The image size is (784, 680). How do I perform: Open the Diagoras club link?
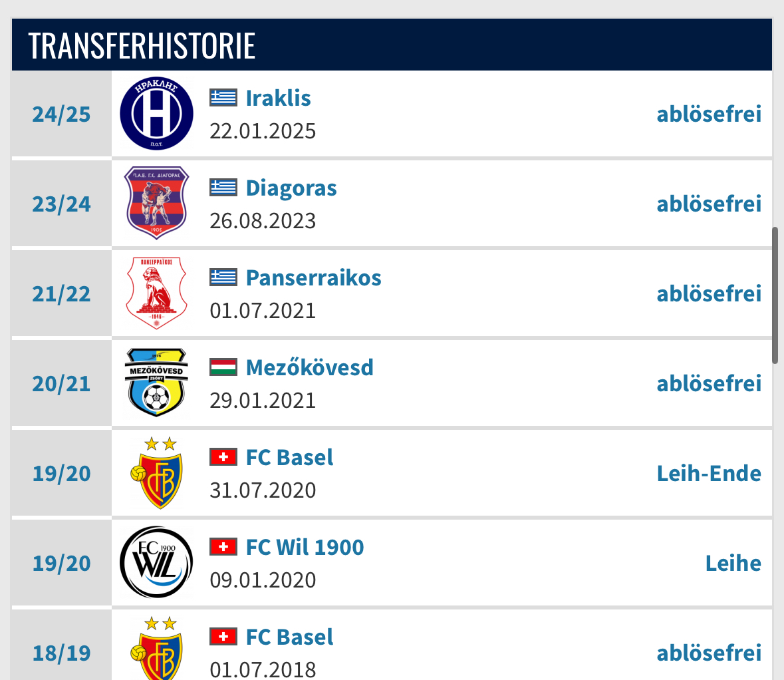[291, 188]
